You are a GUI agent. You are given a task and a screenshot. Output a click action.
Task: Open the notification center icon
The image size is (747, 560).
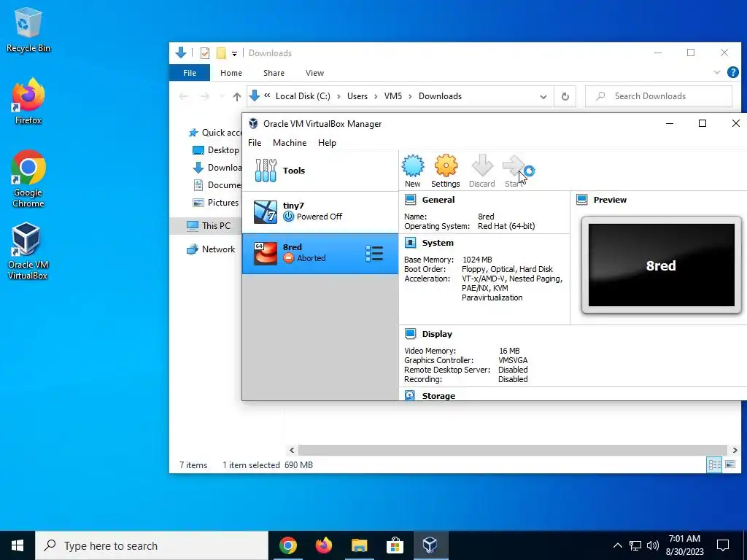pos(723,545)
